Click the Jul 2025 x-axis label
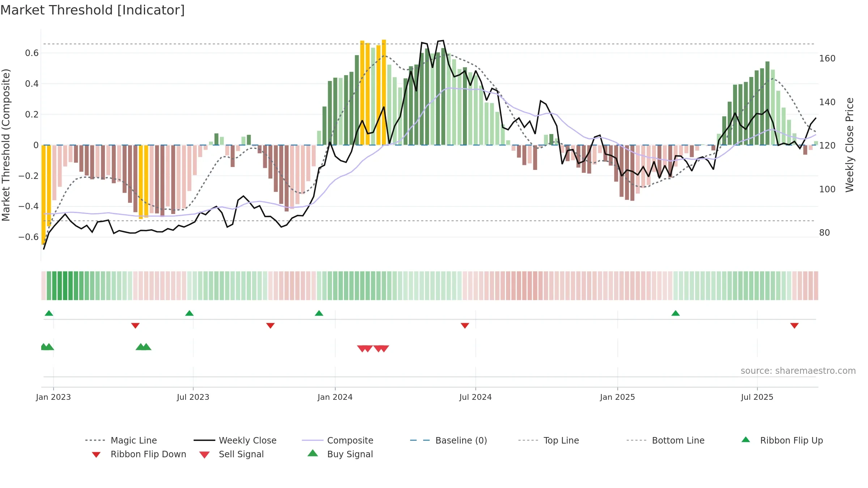Viewport: 868px width, 488px height. pos(757,397)
